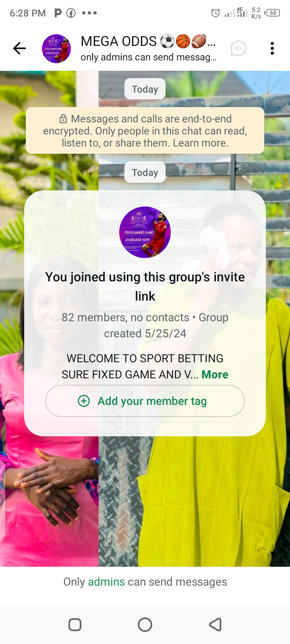Tap the battery indicator in the status bar
The image size is (290, 644).
[x=273, y=13]
